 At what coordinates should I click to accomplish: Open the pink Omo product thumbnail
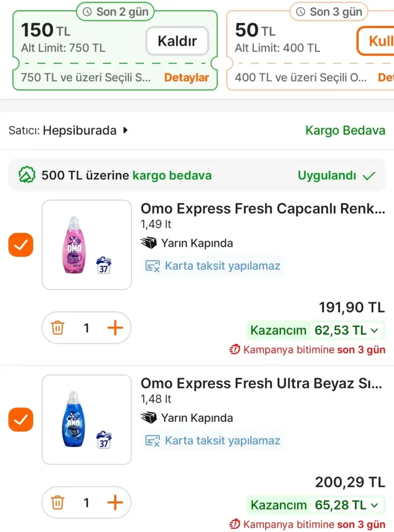point(87,245)
